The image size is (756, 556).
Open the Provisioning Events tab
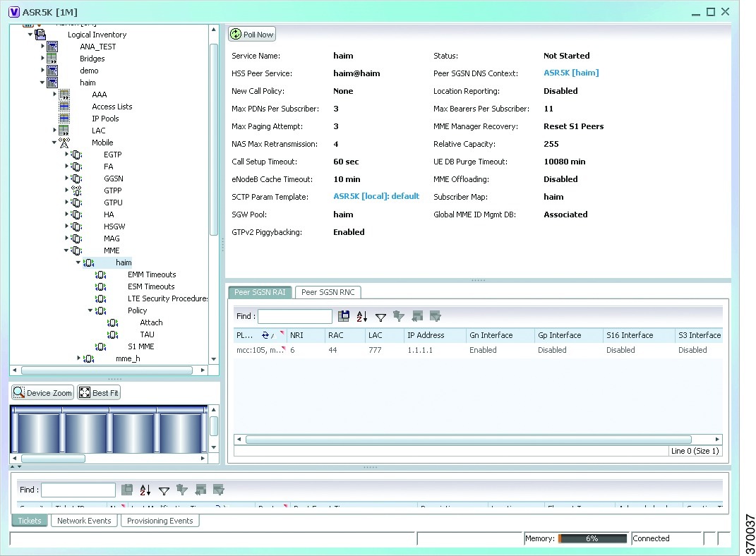160,521
